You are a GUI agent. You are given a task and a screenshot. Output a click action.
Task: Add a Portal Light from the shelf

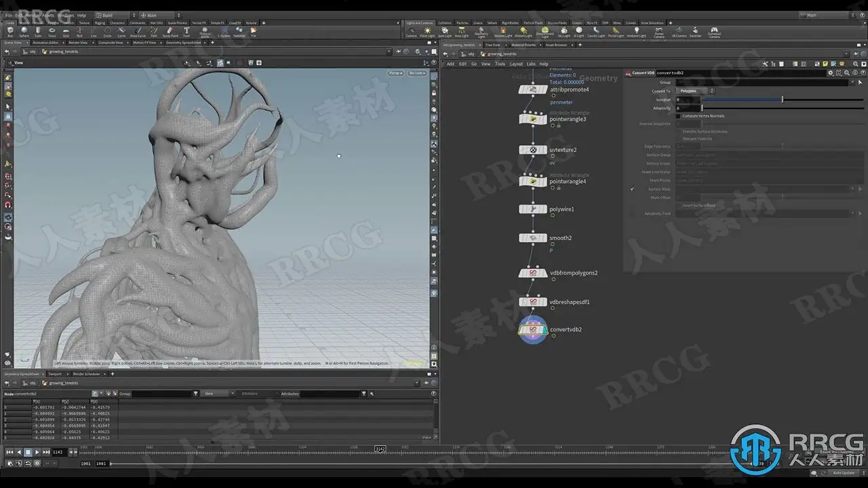pos(616,31)
